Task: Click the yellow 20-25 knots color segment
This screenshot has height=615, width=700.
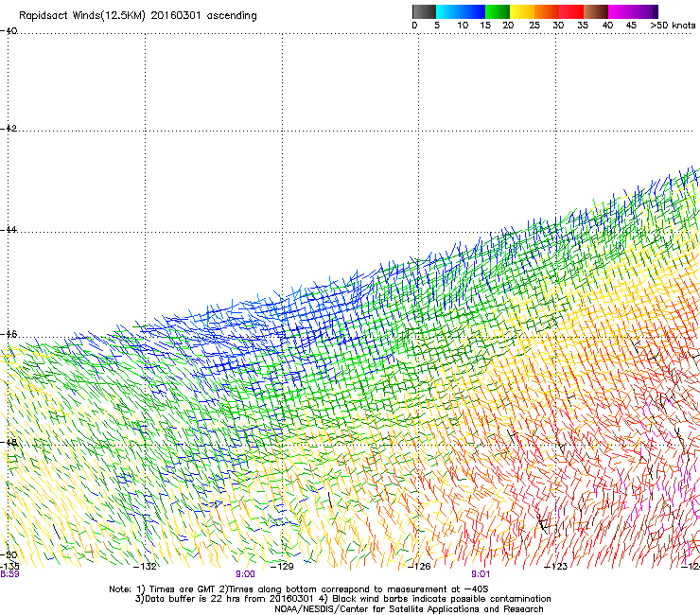Action: click(522, 11)
